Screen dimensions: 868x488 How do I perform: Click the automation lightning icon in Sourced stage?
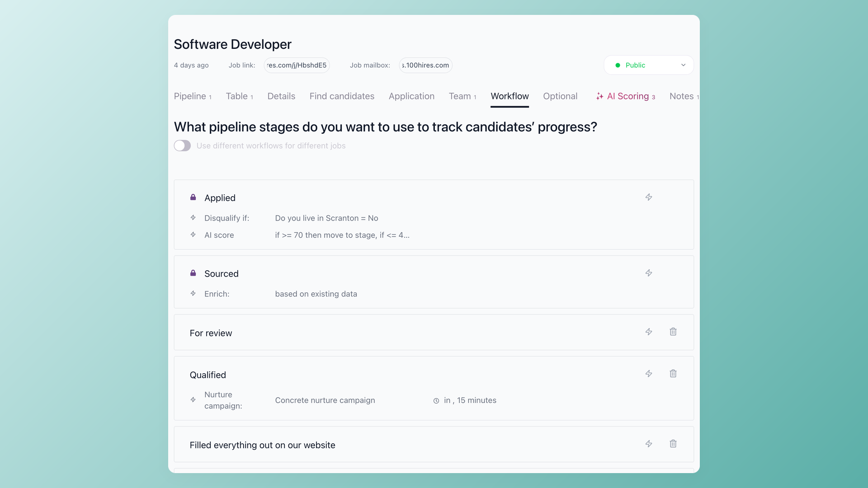(x=649, y=273)
